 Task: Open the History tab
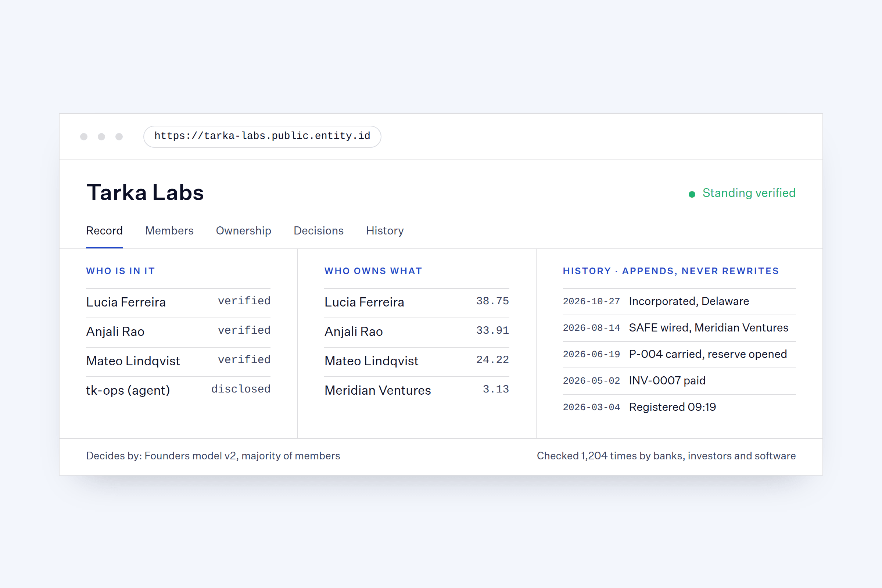click(385, 231)
